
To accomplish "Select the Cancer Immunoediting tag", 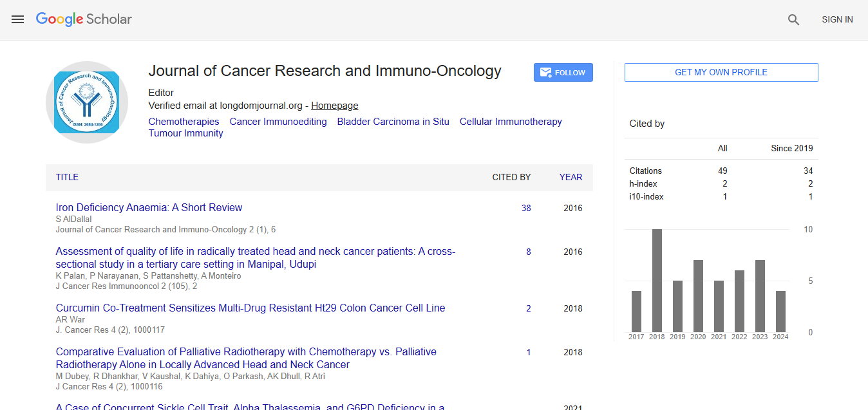I will coord(278,122).
